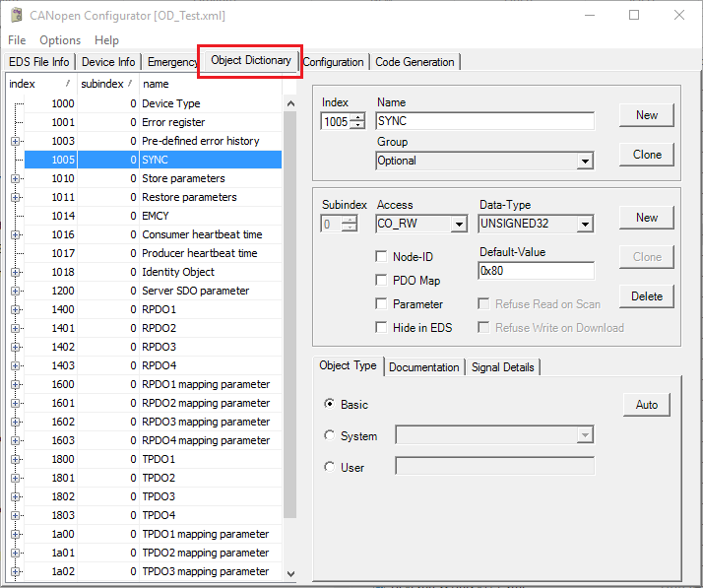This screenshot has width=703, height=588.
Task: Select the System object type radio button
Action: (329, 435)
